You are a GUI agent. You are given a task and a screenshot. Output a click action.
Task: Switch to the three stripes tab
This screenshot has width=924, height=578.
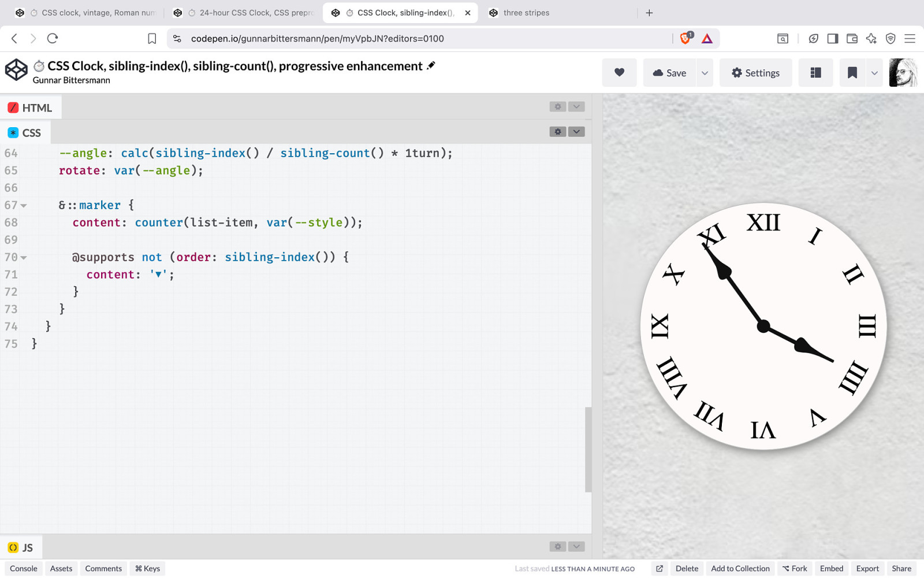coord(526,13)
